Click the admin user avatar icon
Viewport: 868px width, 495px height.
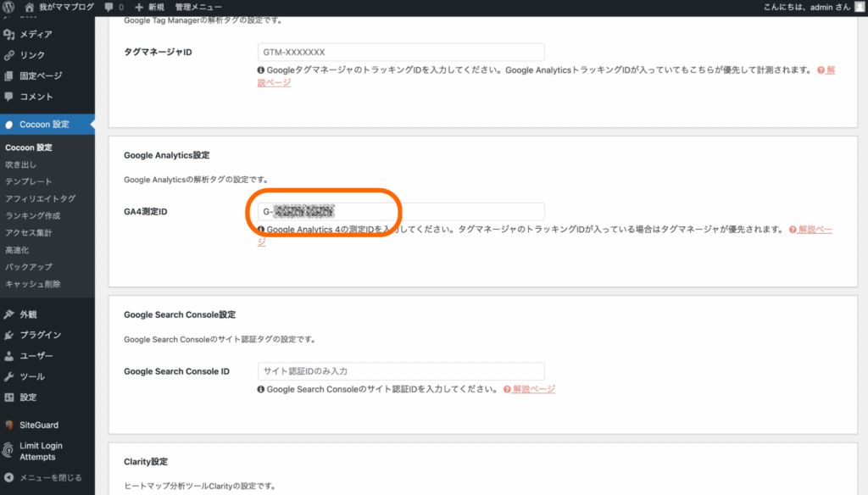[x=860, y=7]
